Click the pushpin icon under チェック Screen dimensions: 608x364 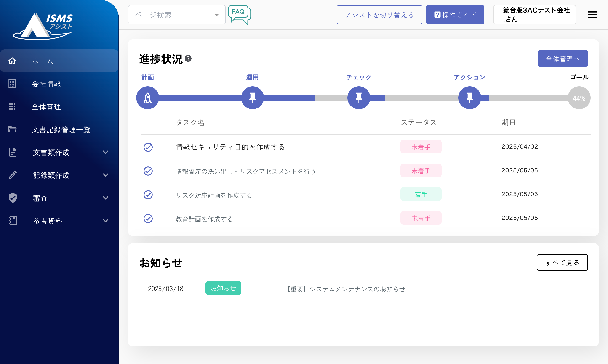click(x=359, y=98)
